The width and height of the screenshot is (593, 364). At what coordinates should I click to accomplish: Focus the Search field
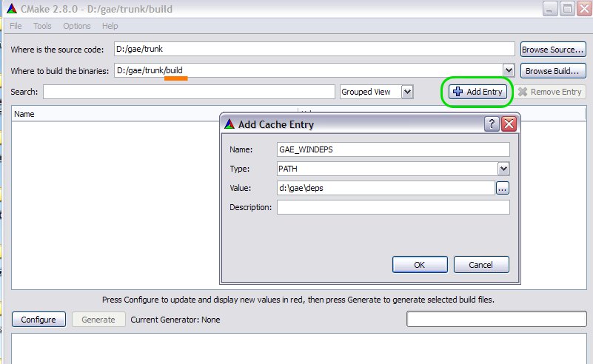coord(189,92)
